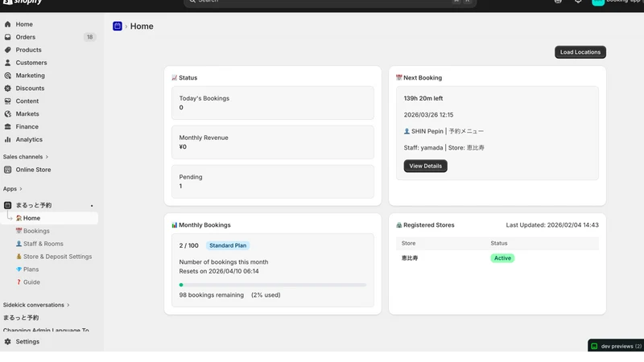
Task: Click the dev previews bar
Action: click(616, 346)
